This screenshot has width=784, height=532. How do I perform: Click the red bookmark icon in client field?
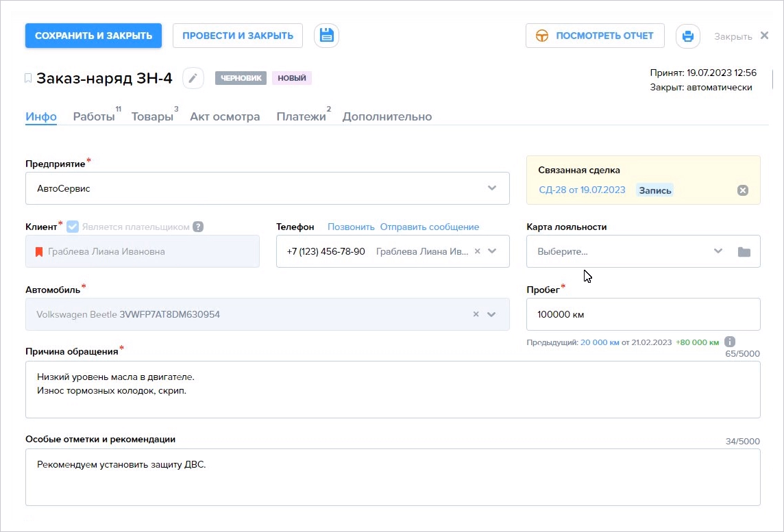click(x=39, y=252)
